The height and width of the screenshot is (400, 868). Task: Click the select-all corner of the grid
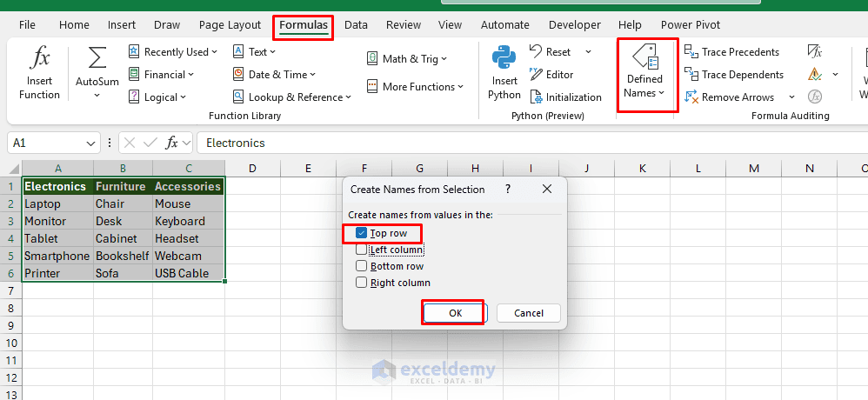(x=11, y=168)
